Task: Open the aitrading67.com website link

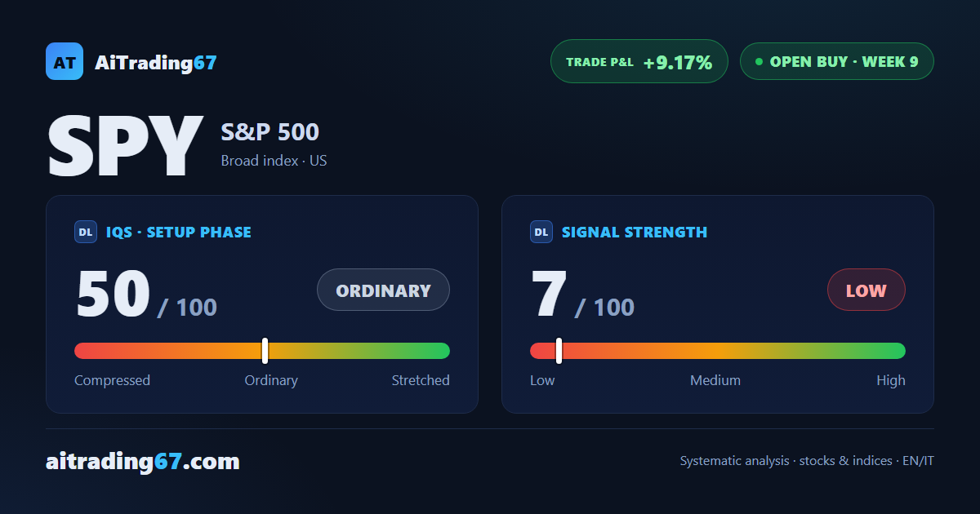Action: (143, 462)
